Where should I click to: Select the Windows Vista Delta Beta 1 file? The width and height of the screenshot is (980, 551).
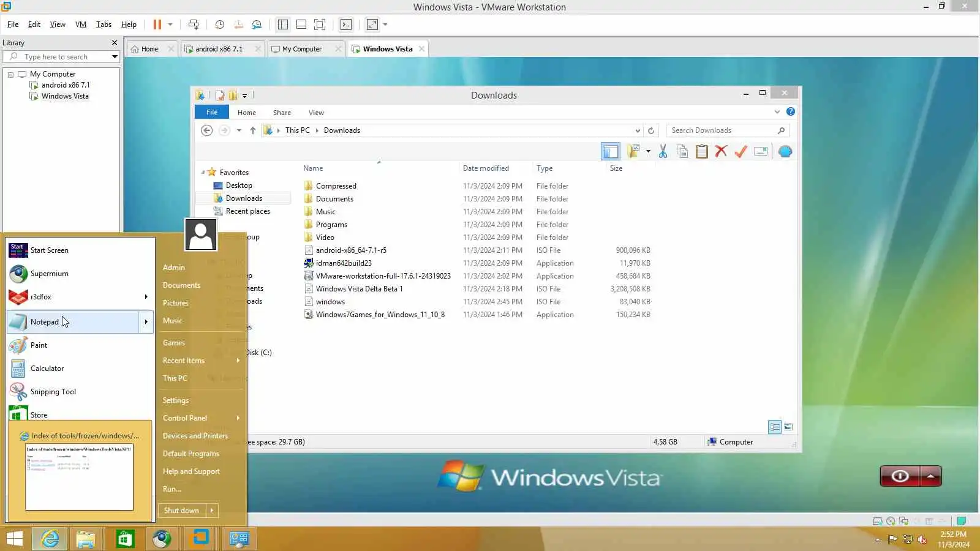coord(359,289)
